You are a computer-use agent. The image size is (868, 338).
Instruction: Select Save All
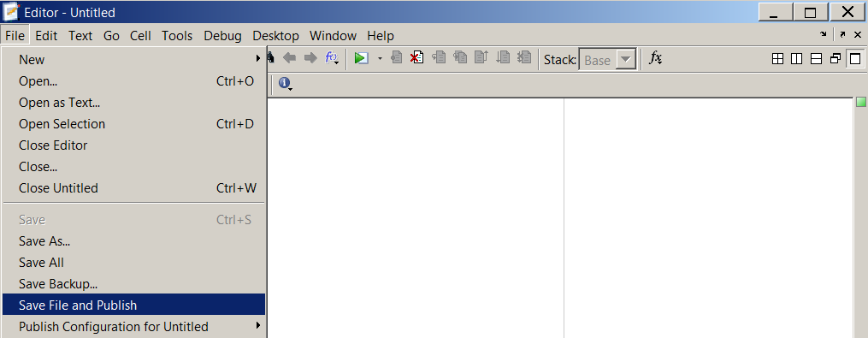133,262
